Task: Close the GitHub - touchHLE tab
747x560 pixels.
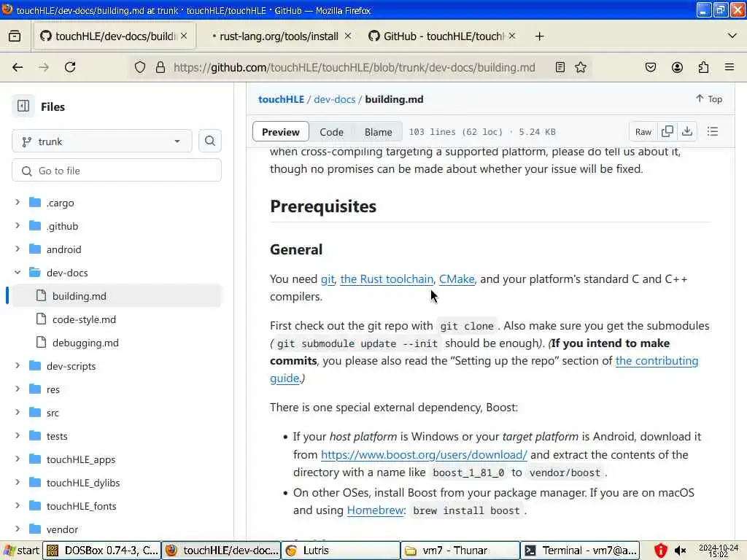Action: pos(512,36)
